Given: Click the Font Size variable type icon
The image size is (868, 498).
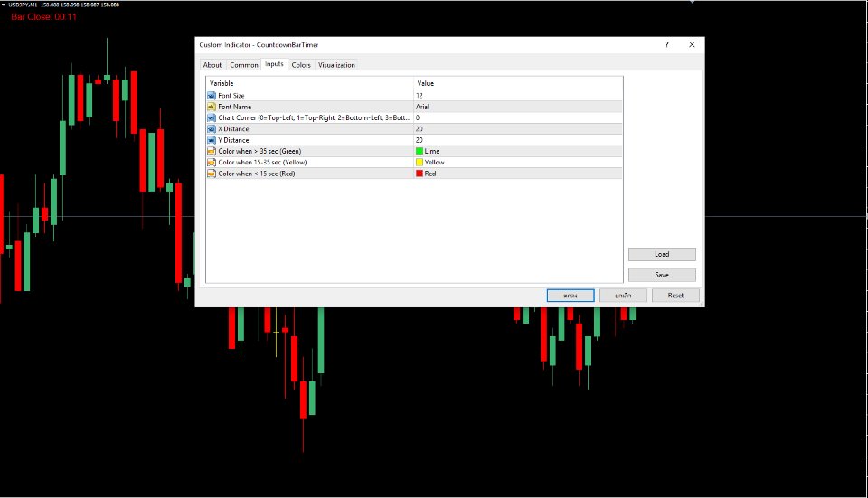Looking at the screenshot, I should click(211, 96).
